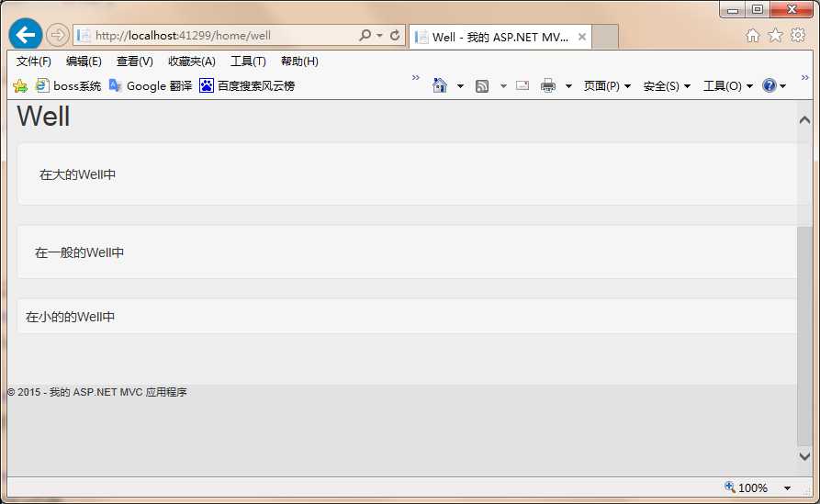Click the search magnifier in address bar
The width and height of the screenshot is (820, 504).
[365, 35]
